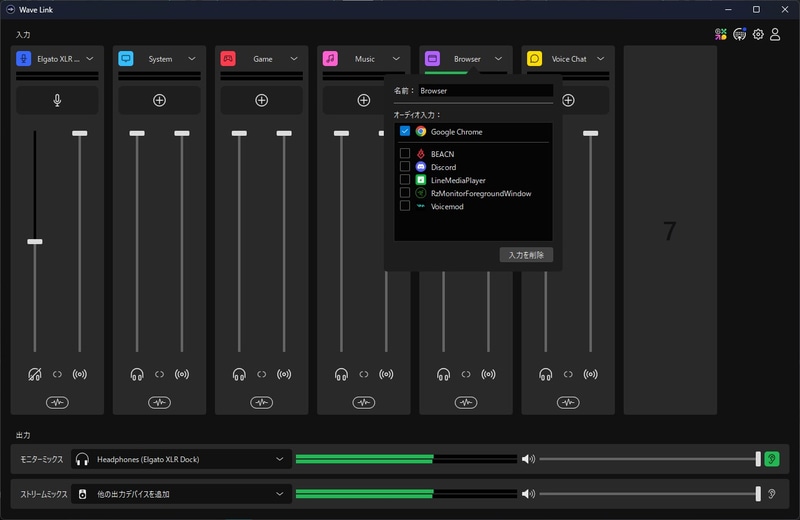Check the Voicemod audio input box
The image size is (800, 520).
(x=405, y=206)
